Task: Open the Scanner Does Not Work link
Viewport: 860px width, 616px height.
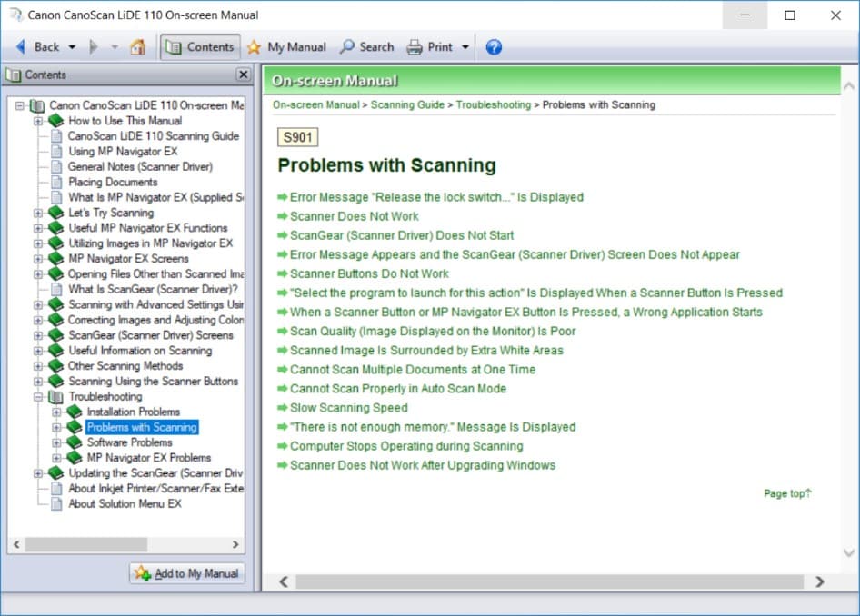Action: tap(354, 216)
